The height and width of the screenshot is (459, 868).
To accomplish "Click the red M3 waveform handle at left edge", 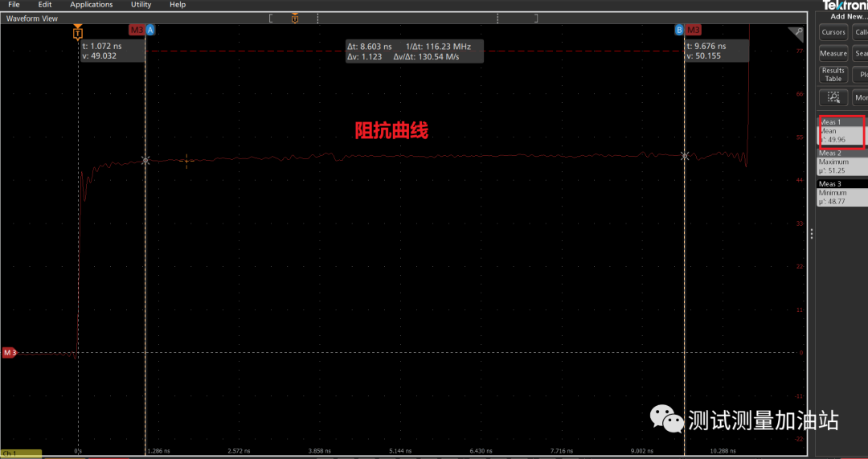I will click(10, 353).
